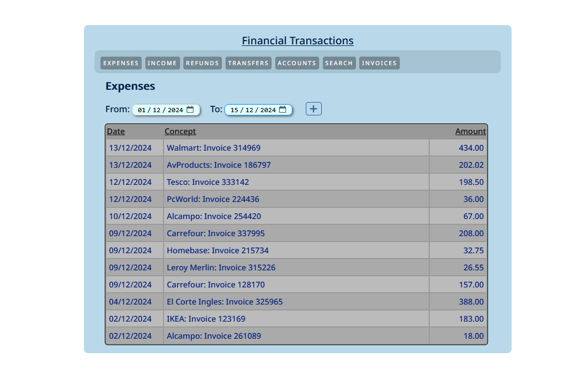Open Walmart: Invoice 314969 entry
588x374 pixels.
[x=213, y=147]
